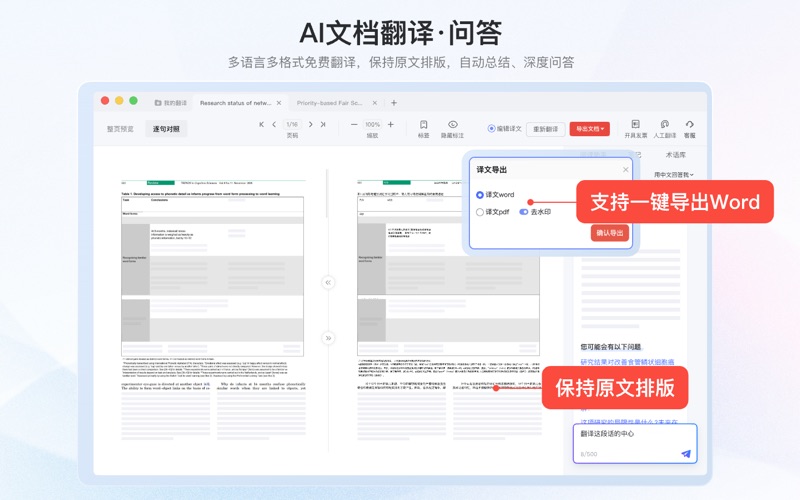Open the 人工翻译 human translation tool
800x500 pixels.
tap(665, 129)
